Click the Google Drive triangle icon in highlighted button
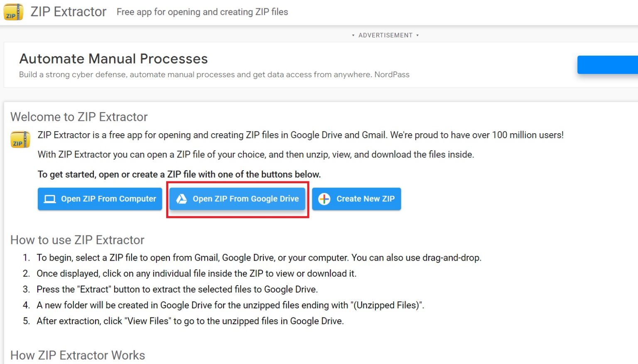Image resolution: width=638 pixels, height=364 pixels. pyautogui.click(x=182, y=199)
